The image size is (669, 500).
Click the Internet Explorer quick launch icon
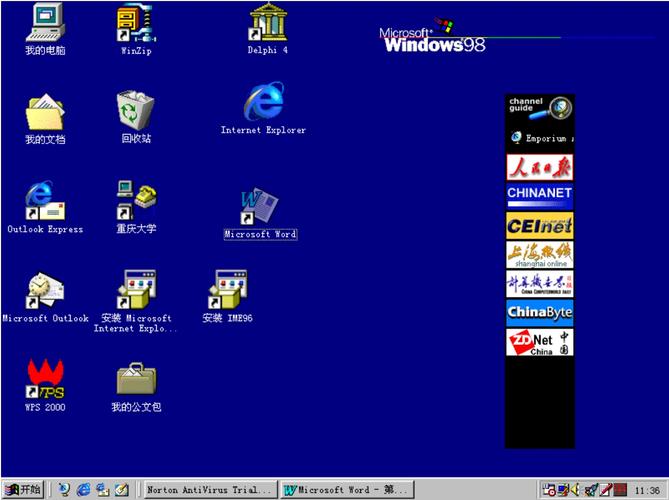pyautogui.click(x=83, y=489)
